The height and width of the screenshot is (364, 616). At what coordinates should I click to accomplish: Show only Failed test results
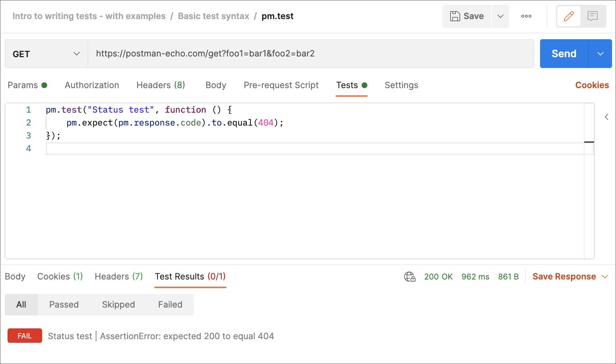pyautogui.click(x=170, y=305)
